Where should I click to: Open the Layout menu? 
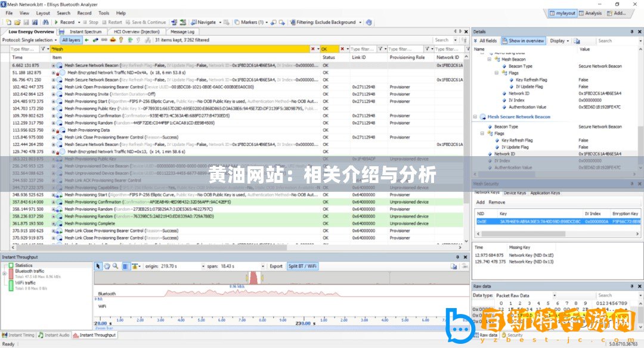[x=43, y=13]
